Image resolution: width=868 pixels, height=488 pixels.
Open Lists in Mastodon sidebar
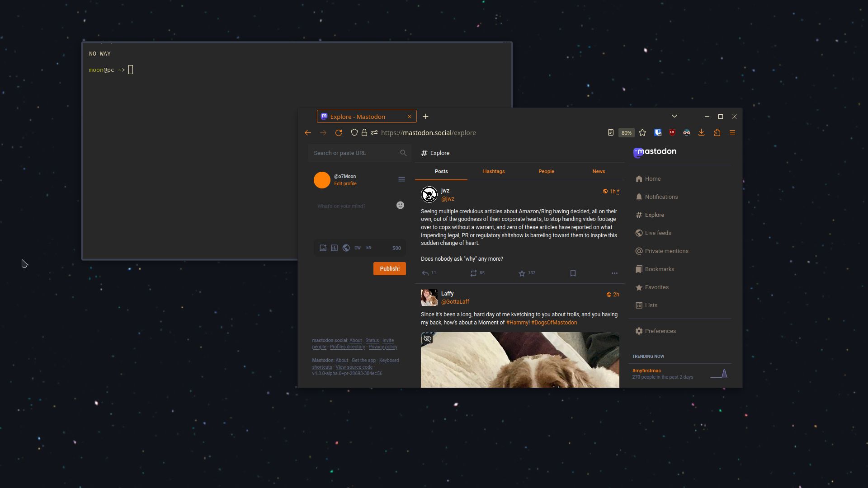coord(651,305)
